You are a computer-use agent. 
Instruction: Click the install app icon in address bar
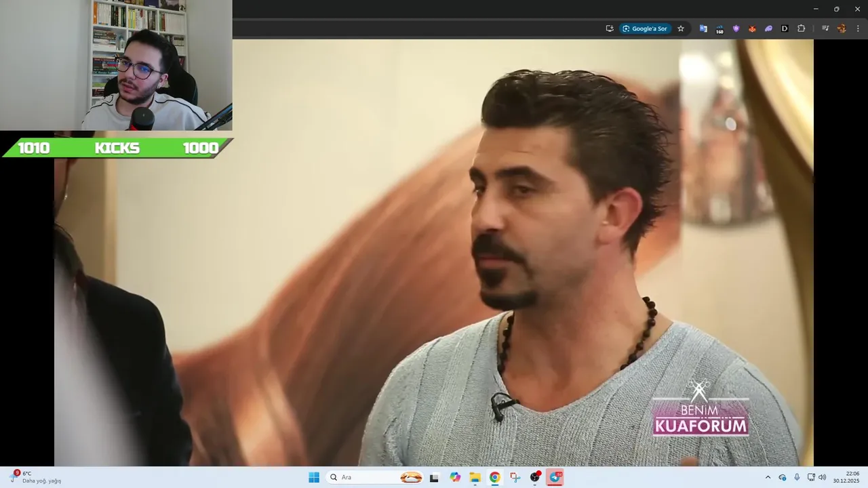coord(610,28)
